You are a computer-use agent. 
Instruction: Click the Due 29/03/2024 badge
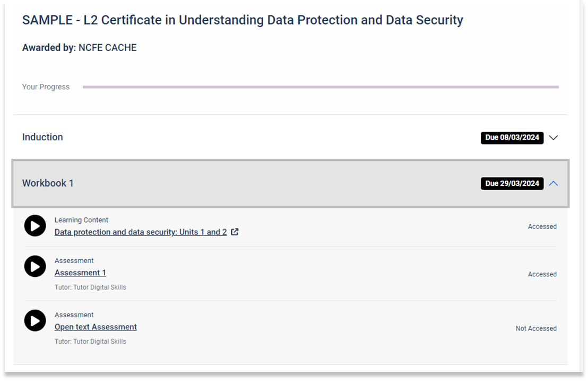click(x=512, y=183)
